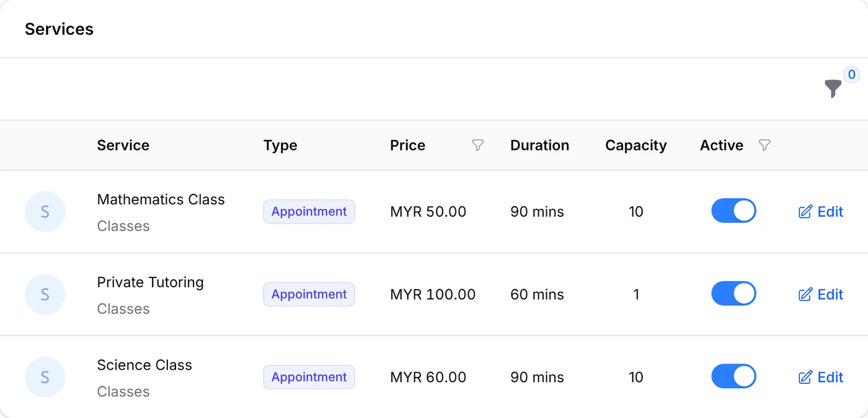
Task: Select the Private Tutoring service name
Action: pos(151,282)
